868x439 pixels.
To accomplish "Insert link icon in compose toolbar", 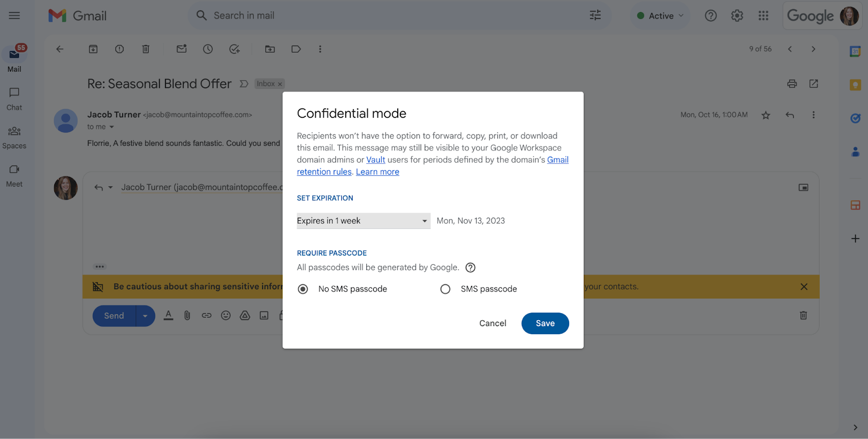I will coord(207,315).
